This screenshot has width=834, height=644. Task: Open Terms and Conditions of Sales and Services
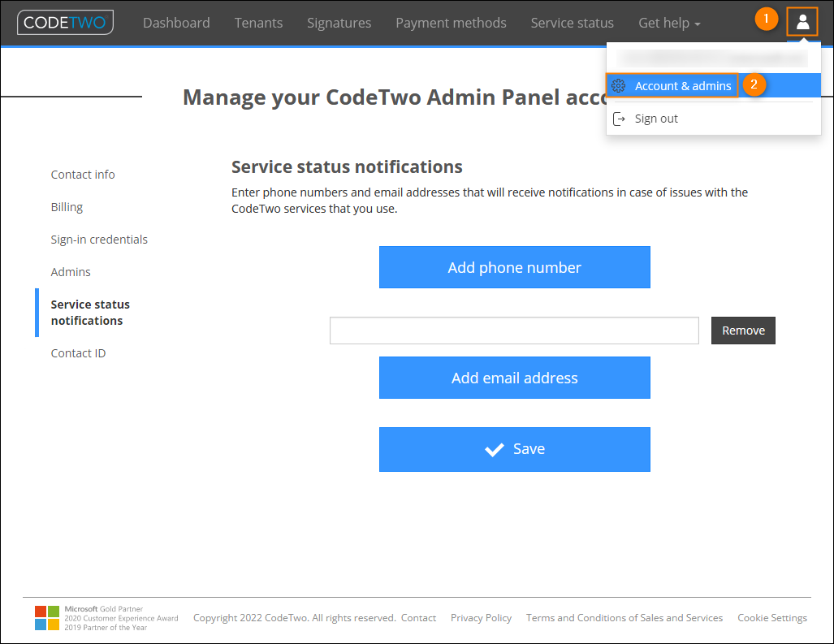(624, 618)
